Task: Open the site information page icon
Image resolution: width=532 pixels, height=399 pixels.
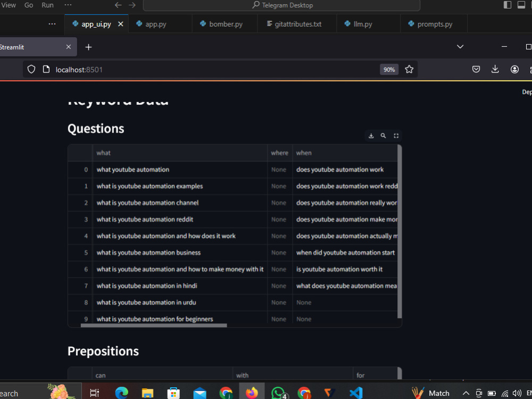Action: (46, 70)
